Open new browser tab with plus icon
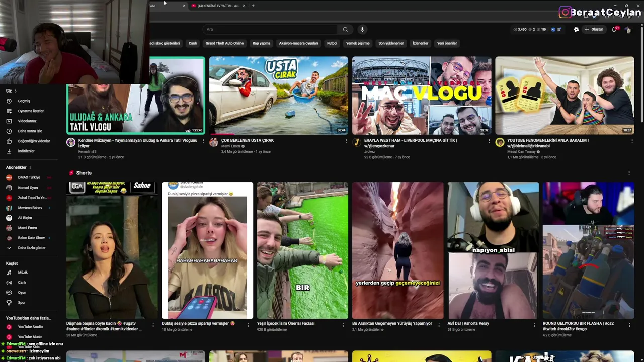Viewport: 644px width, 362px height. pyautogui.click(x=253, y=6)
